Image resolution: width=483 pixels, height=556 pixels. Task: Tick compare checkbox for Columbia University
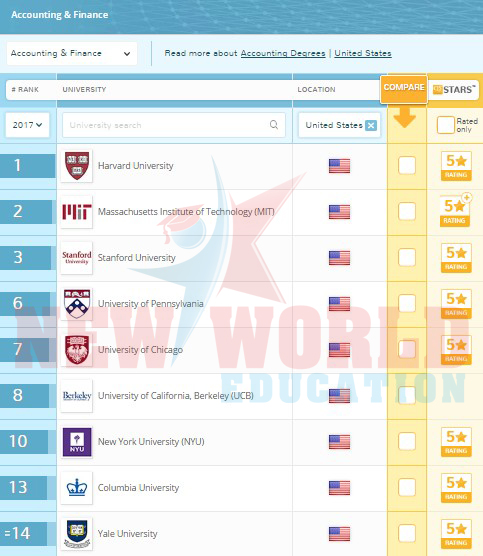407,487
